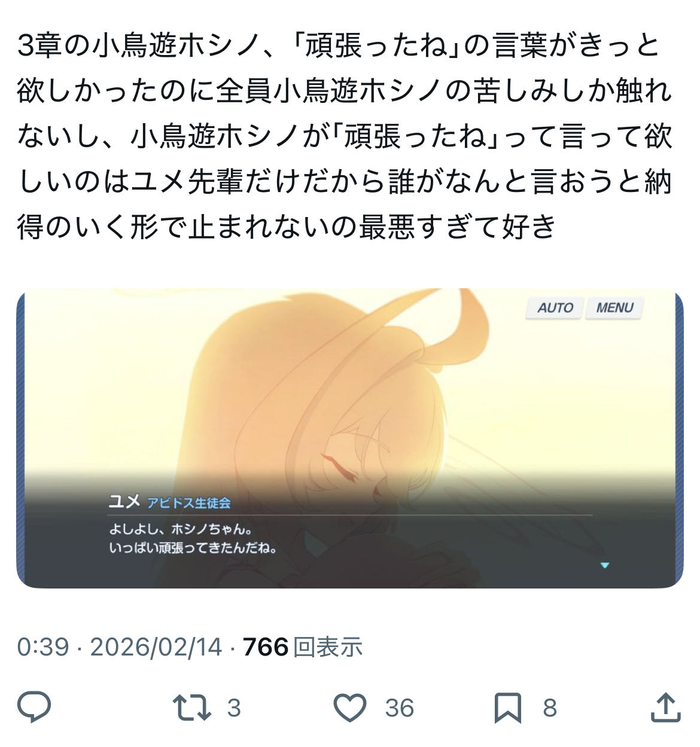Open the share upload icon
Screen dimensions: 700x747
click(x=665, y=707)
